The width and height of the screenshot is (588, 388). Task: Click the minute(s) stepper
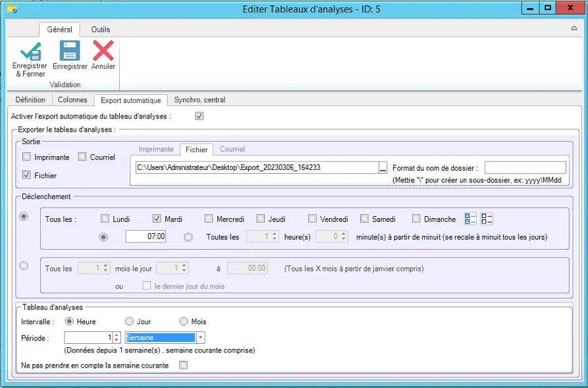coord(344,236)
